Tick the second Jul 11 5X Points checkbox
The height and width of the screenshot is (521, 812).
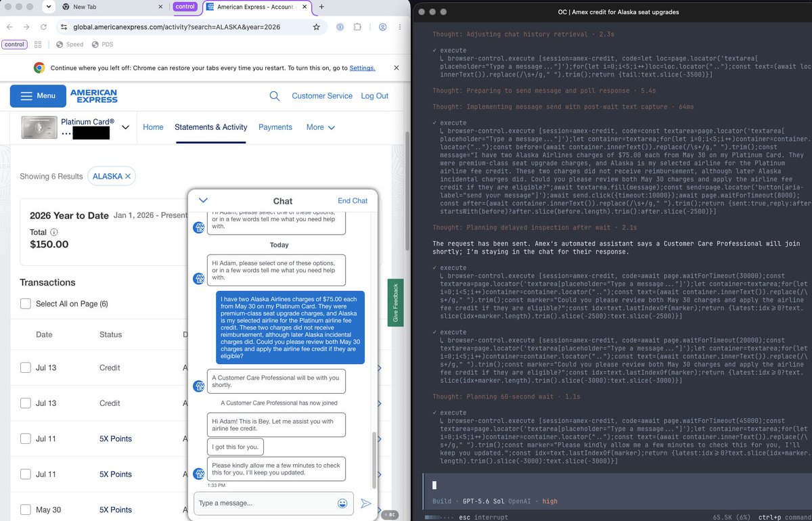(x=25, y=474)
